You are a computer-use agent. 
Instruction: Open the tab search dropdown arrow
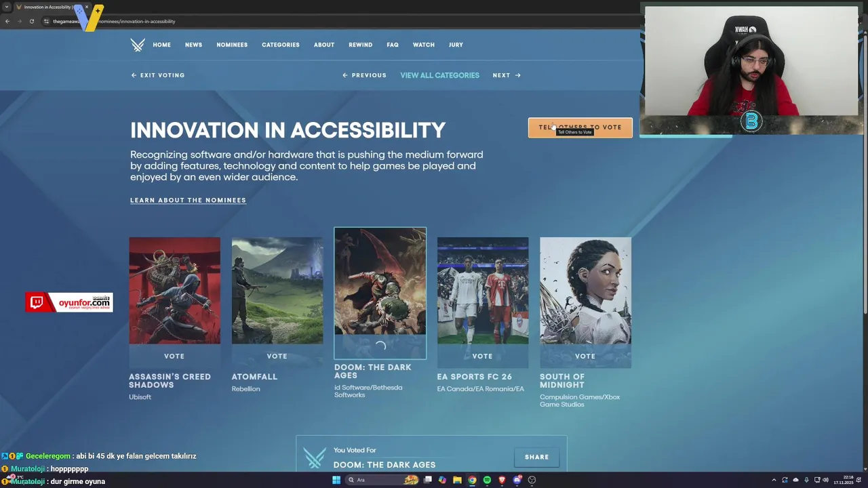7,7
